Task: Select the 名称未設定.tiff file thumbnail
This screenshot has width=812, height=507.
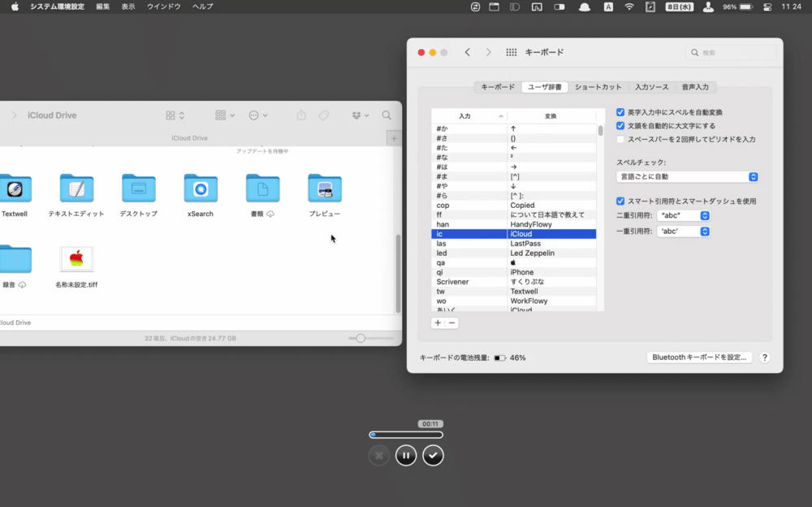Action: click(76, 258)
